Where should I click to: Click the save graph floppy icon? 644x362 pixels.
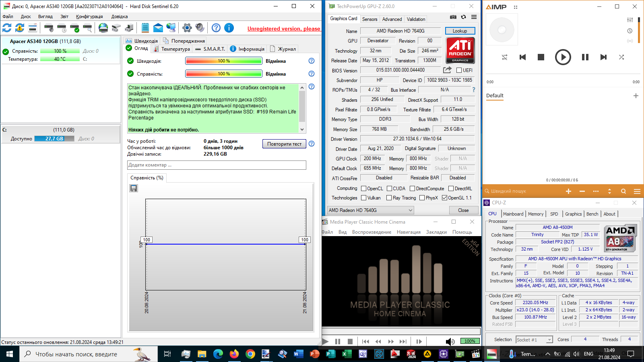click(x=134, y=188)
